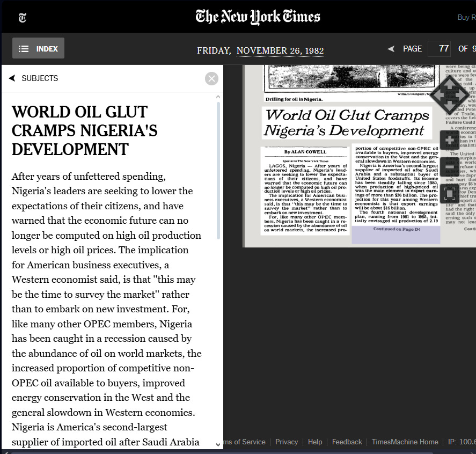Go back to SUBJECTS list

click(x=34, y=78)
